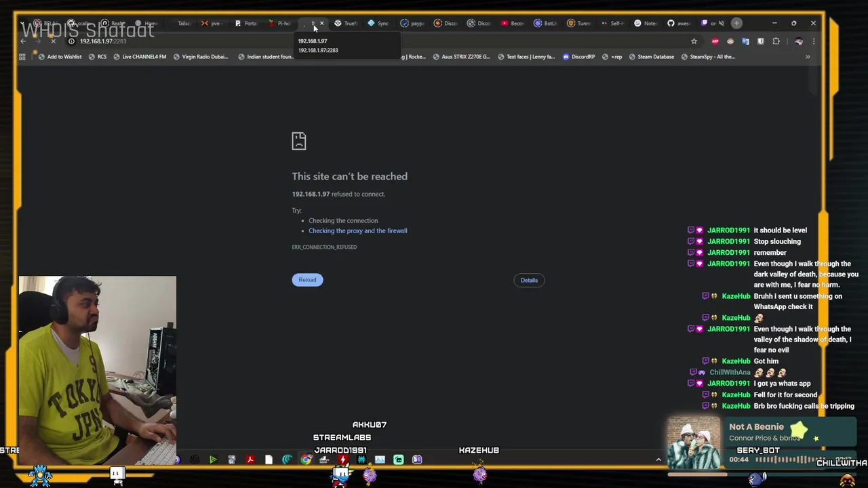Open the RCS bookmark
Screen dimensions: 868x488
click(98, 57)
